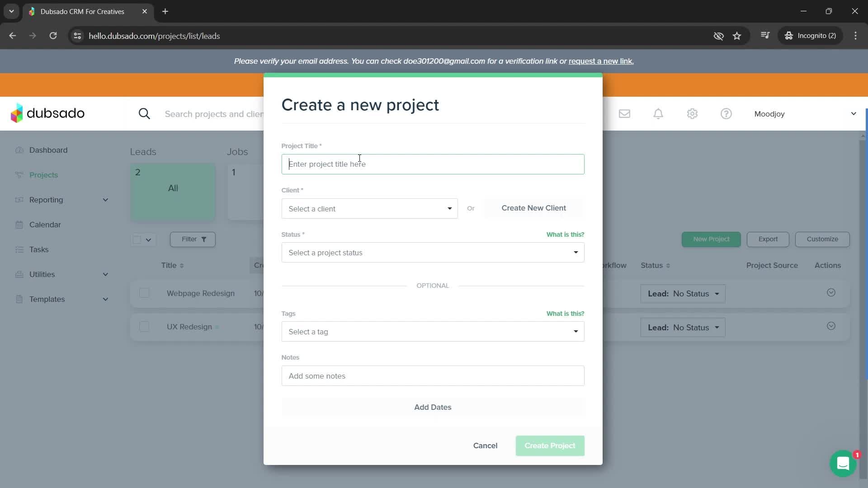The image size is (868, 488).
Task: Open actions menu for Webpage Redesign row
Action: tap(831, 292)
